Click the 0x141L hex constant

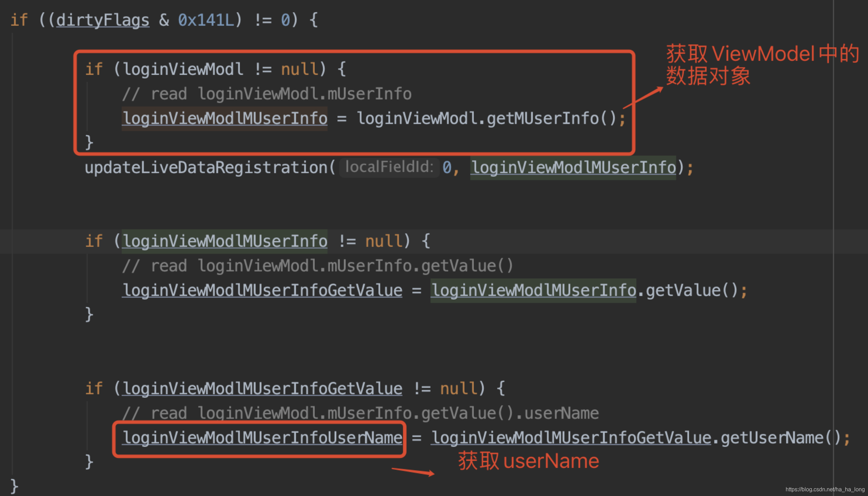coord(206,20)
